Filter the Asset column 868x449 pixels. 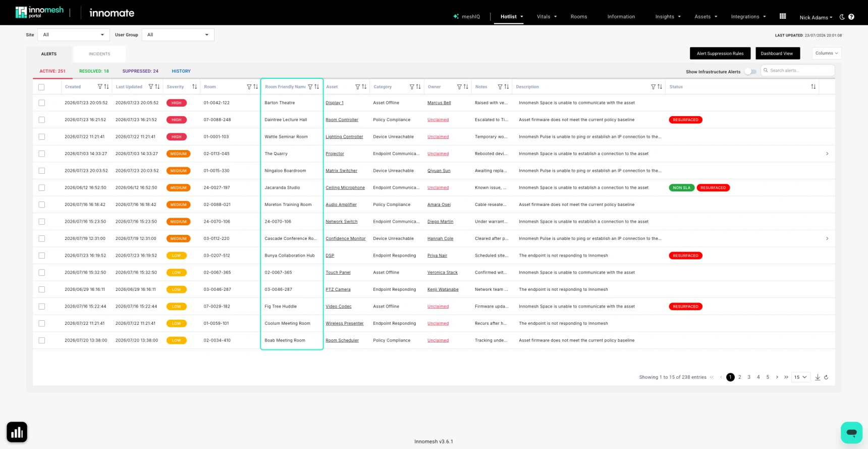click(x=358, y=87)
